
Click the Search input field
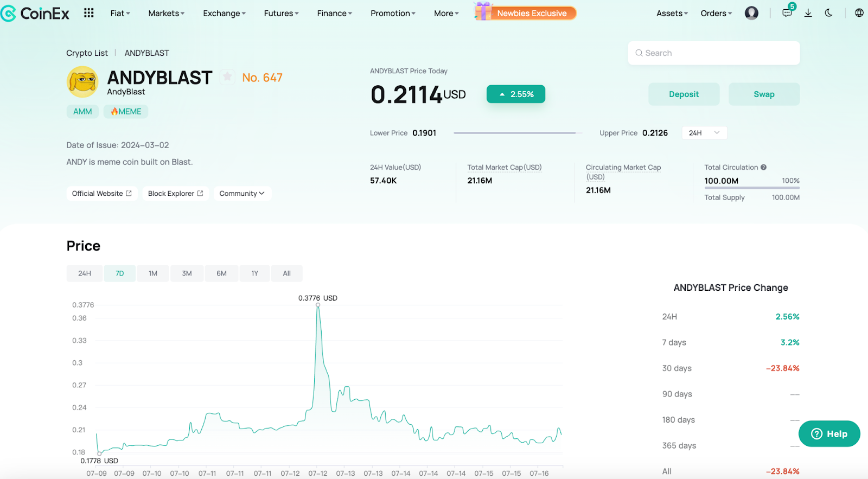tap(714, 53)
